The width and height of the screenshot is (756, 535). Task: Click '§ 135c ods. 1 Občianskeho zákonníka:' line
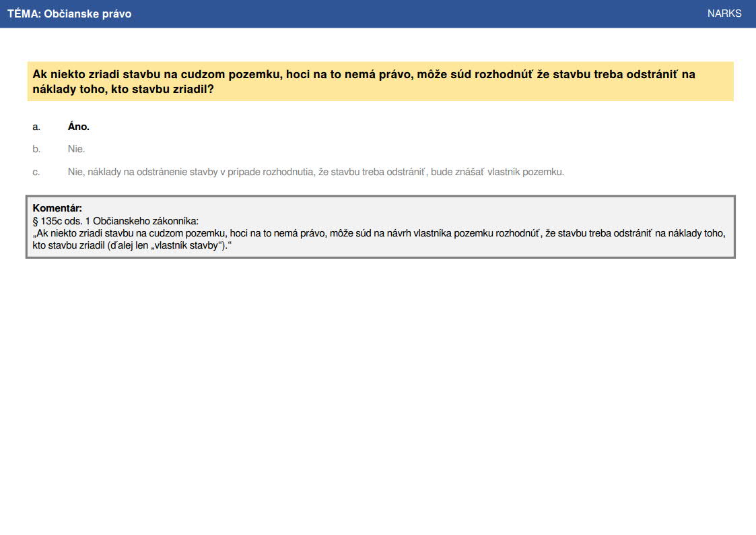(x=116, y=221)
